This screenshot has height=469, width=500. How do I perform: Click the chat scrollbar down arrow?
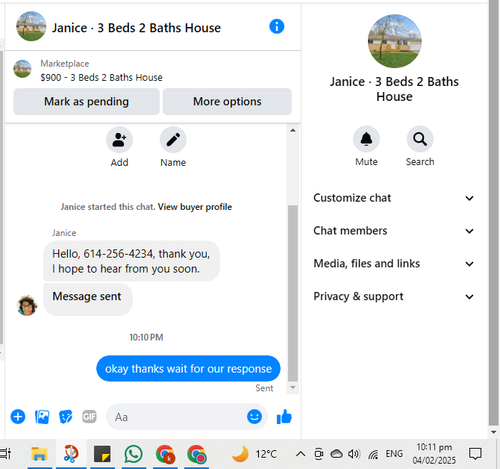point(293,387)
